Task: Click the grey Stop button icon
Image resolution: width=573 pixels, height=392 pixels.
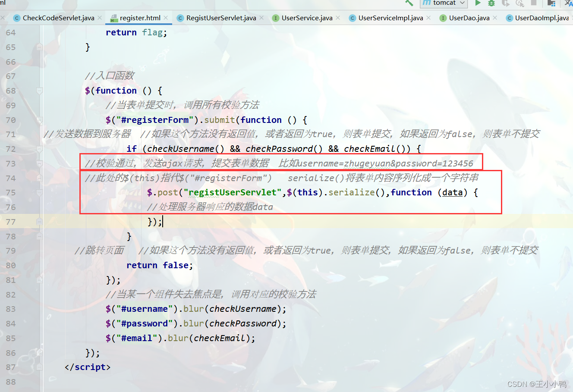Action: (x=534, y=3)
